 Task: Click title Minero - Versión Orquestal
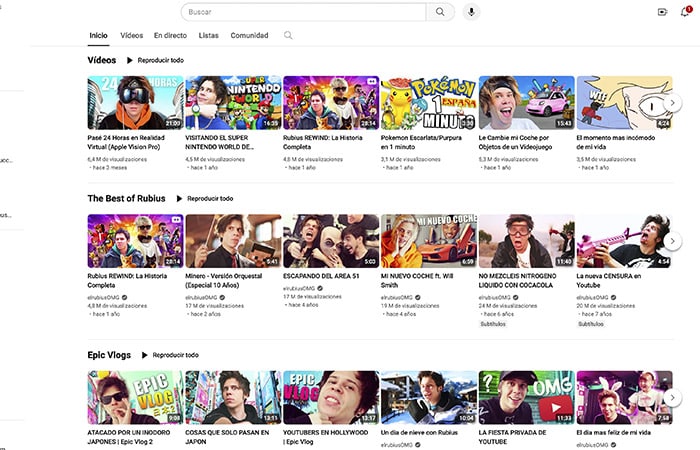pyautogui.click(x=224, y=281)
